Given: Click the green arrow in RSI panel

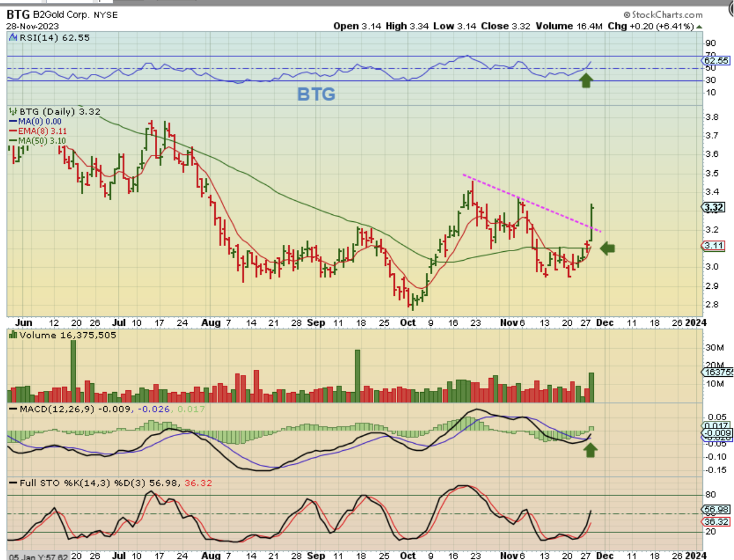Looking at the screenshot, I should coord(586,80).
